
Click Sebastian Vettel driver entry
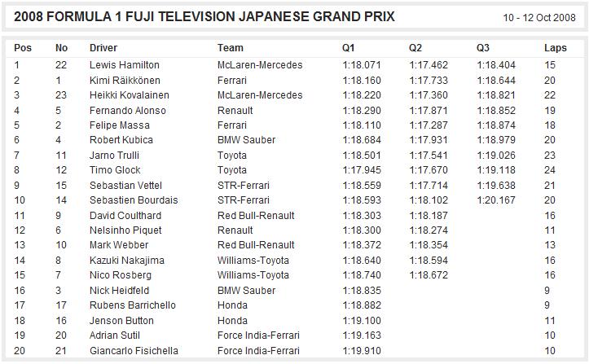pyautogui.click(x=125, y=185)
